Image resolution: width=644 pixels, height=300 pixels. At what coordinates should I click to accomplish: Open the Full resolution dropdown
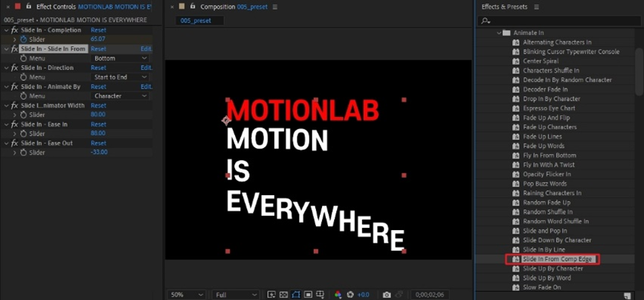pyautogui.click(x=236, y=295)
